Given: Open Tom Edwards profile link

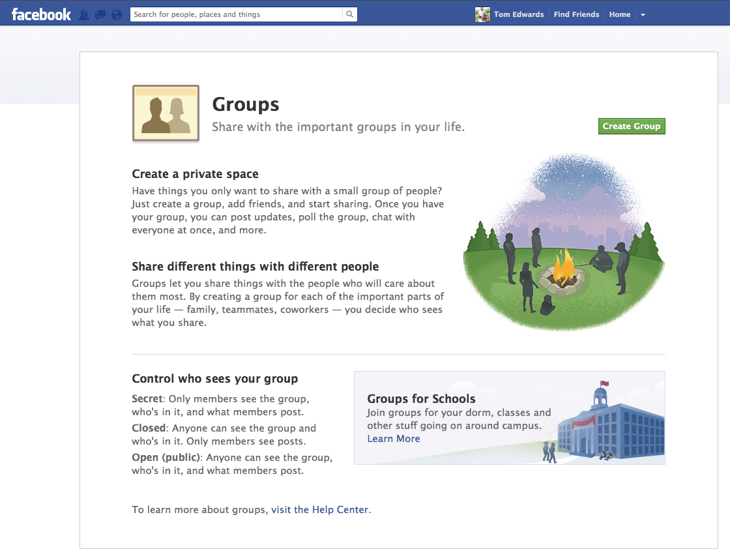Looking at the screenshot, I should click(519, 14).
